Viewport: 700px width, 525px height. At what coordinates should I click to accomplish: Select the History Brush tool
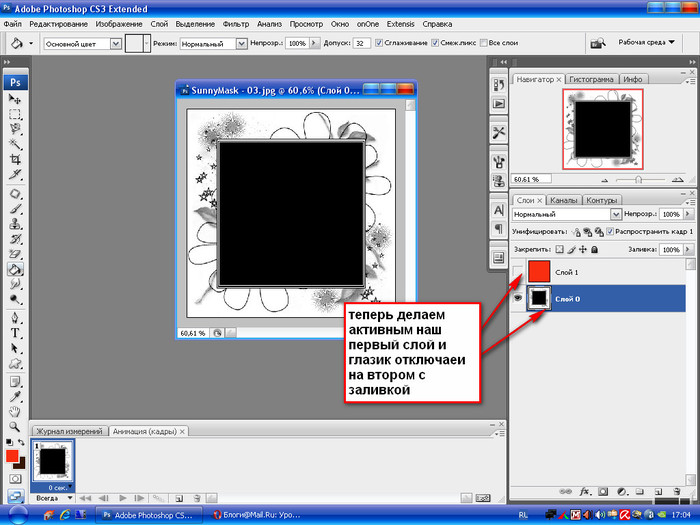(15, 239)
